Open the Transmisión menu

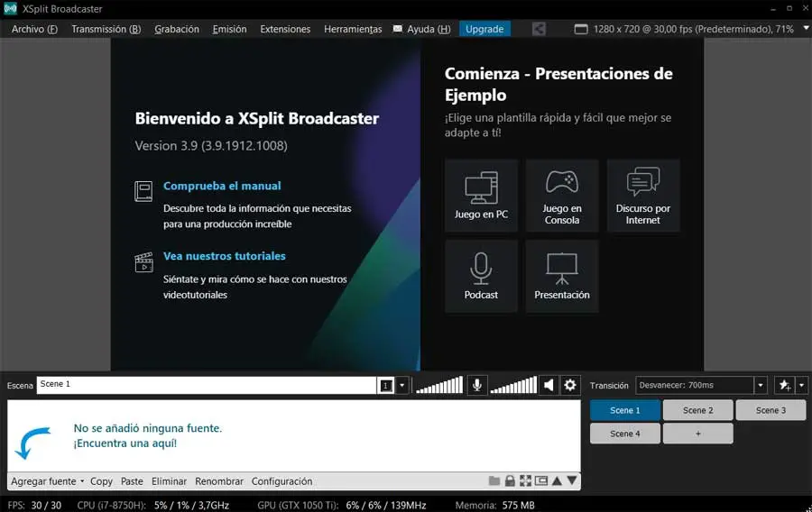(106, 29)
